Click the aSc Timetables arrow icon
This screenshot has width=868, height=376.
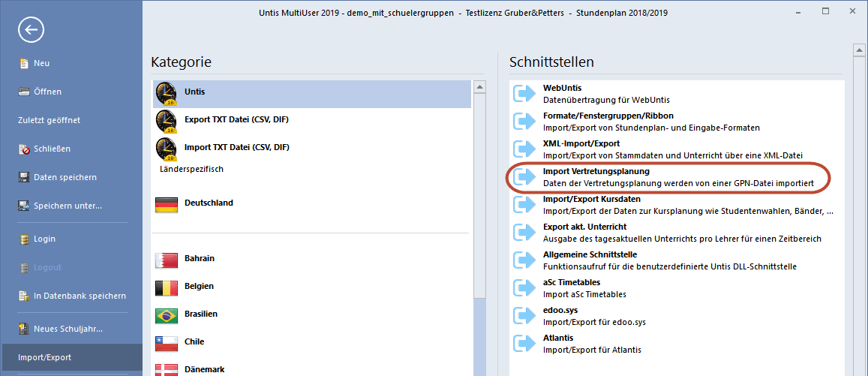pos(525,288)
